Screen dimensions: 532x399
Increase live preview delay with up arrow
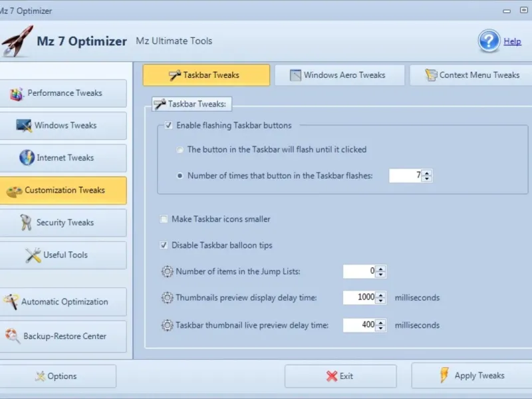pyautogui.click(x=380, y=322)
